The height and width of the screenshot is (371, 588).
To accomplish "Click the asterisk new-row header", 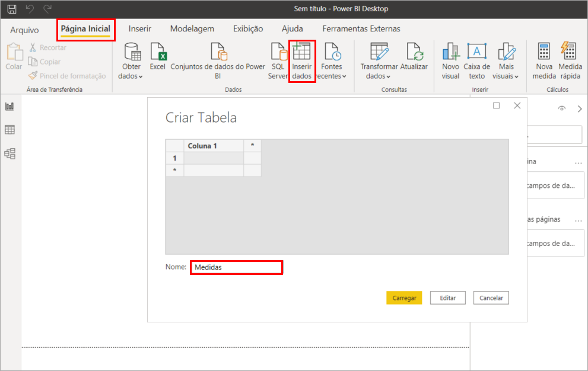I will tap(175, 171).
